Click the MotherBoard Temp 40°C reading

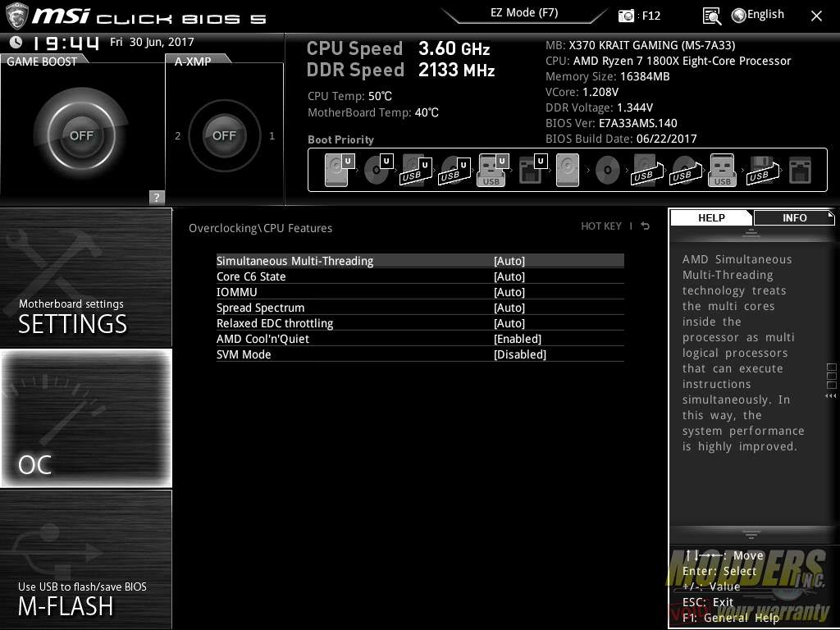point(373,112)
